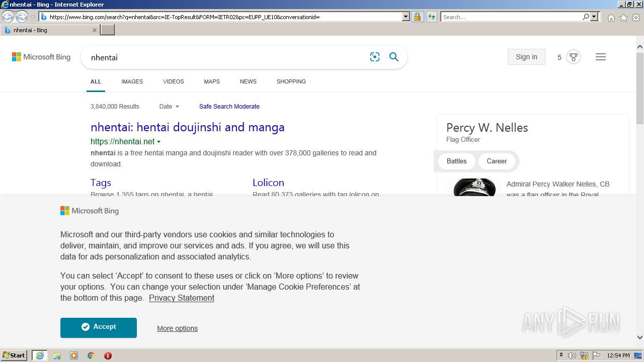
Task: Open the Tags sublink
Action: pos(101,183)
